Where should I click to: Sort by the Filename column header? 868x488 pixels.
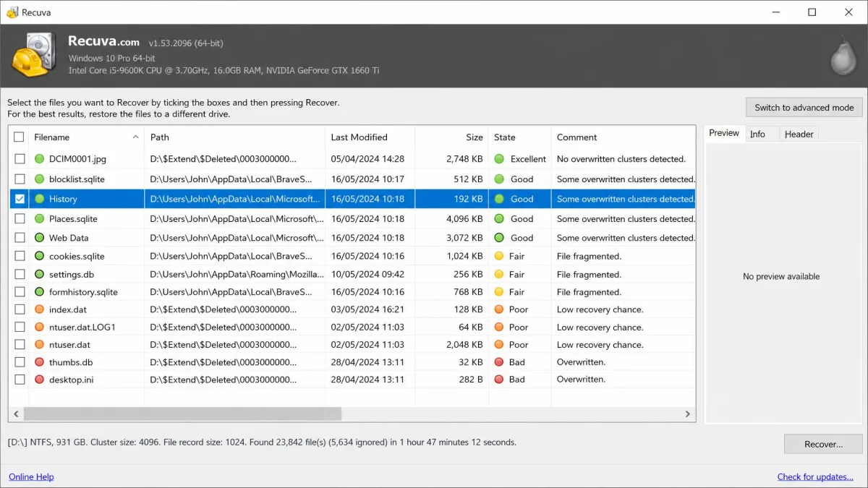click(x=87, y=137)
